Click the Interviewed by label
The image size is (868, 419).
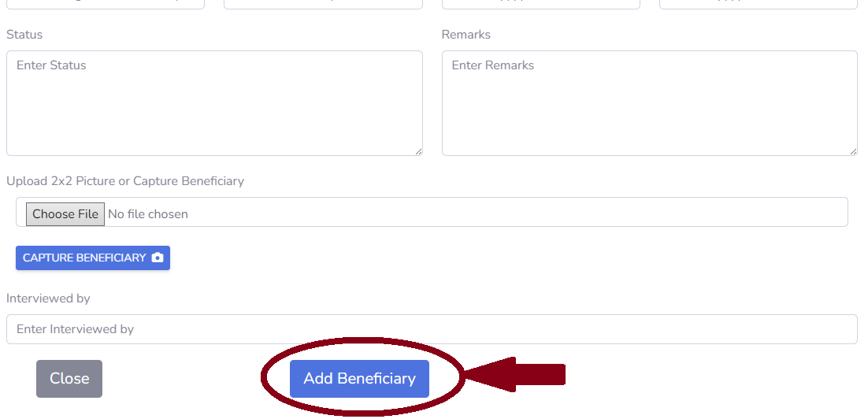(48, 298)
